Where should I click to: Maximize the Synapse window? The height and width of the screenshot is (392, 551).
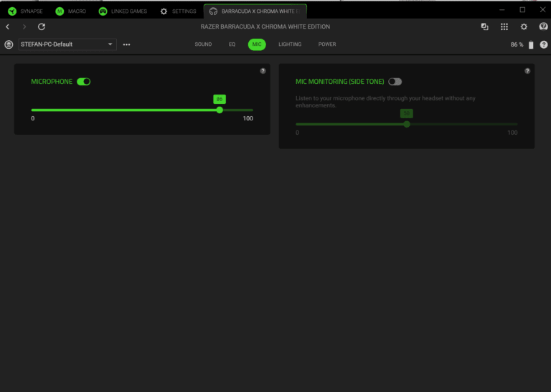click(x=522, y=10)
